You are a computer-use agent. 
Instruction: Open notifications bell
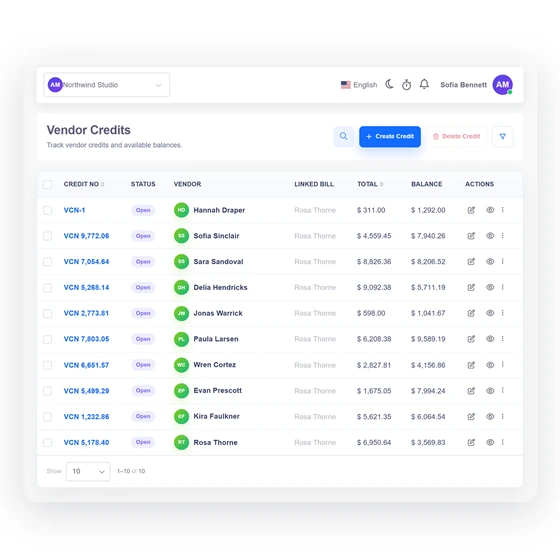pyautogui.click(x=424, y=84)
